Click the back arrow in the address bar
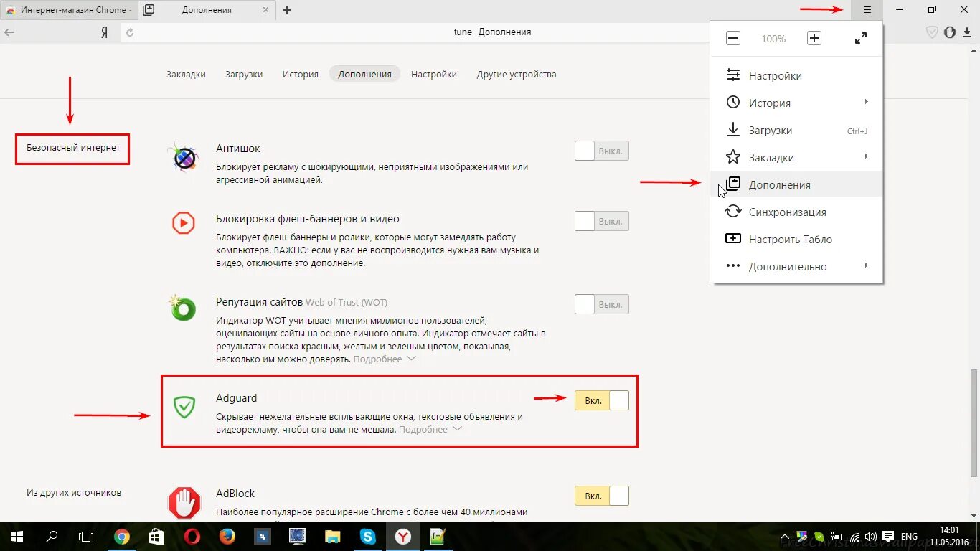This screenshot has width=980, height=551. tap(10, 32)
